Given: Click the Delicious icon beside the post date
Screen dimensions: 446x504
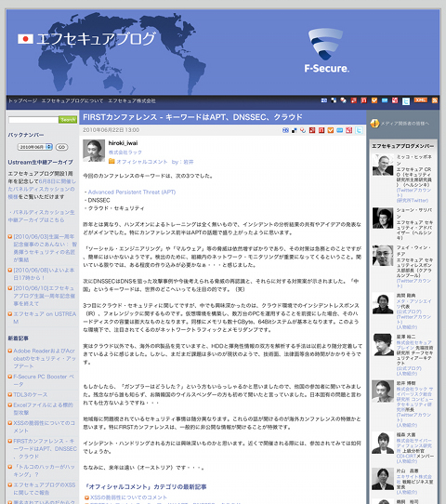Looking at the screenshot, I should point(295,130).
